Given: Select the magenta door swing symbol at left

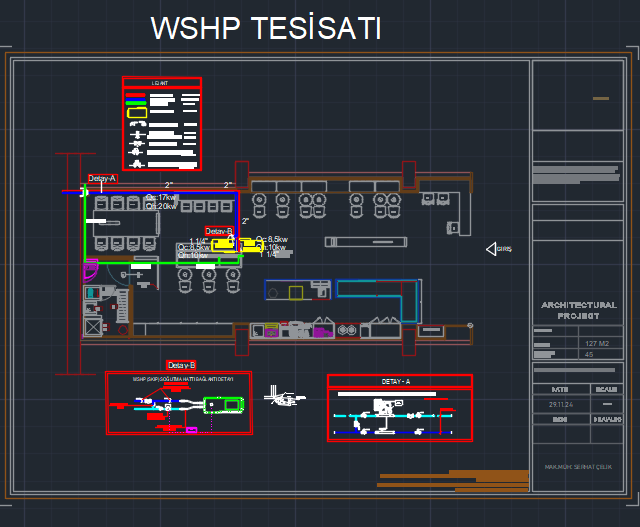Looking at the screenshot, I should [x=89, y=269].
